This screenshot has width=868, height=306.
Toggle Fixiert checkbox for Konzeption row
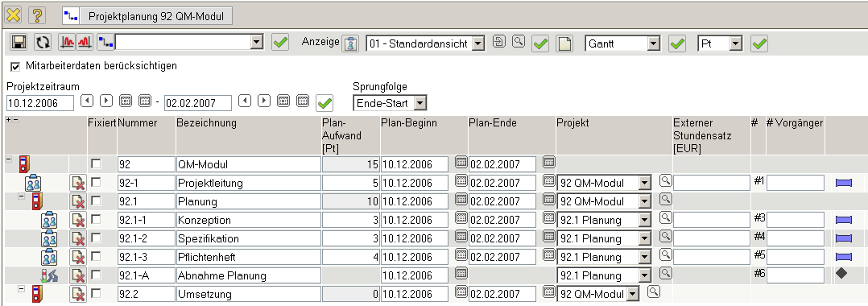(x=97, y=219)
